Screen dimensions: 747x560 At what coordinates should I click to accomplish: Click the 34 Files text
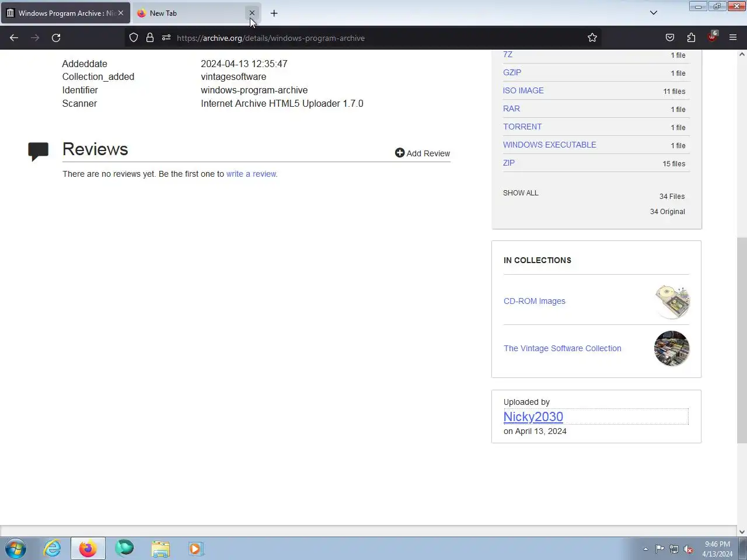672,197
